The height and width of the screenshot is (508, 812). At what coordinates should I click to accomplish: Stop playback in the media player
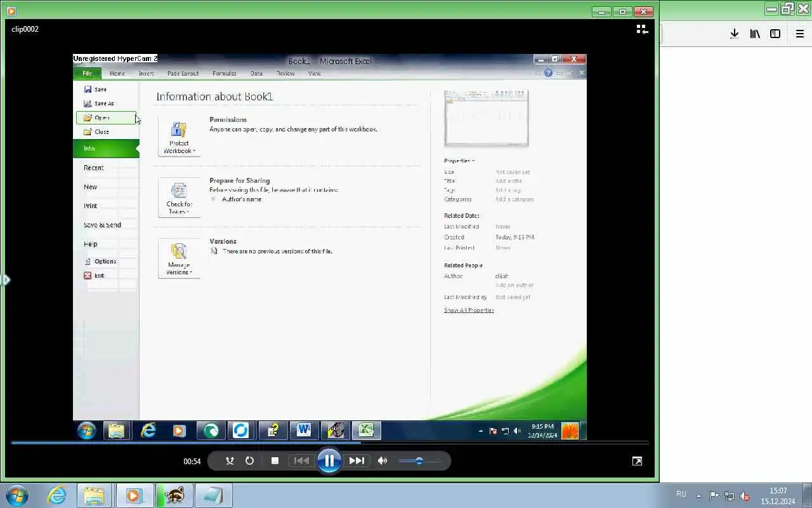275,461
